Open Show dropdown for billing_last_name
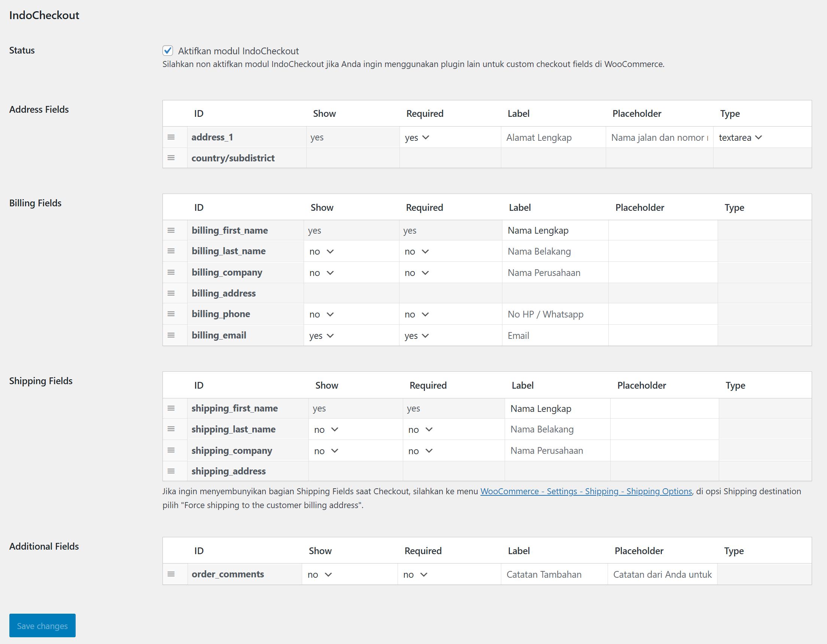The width and height of the screenshot is (827, 644). 322,251
